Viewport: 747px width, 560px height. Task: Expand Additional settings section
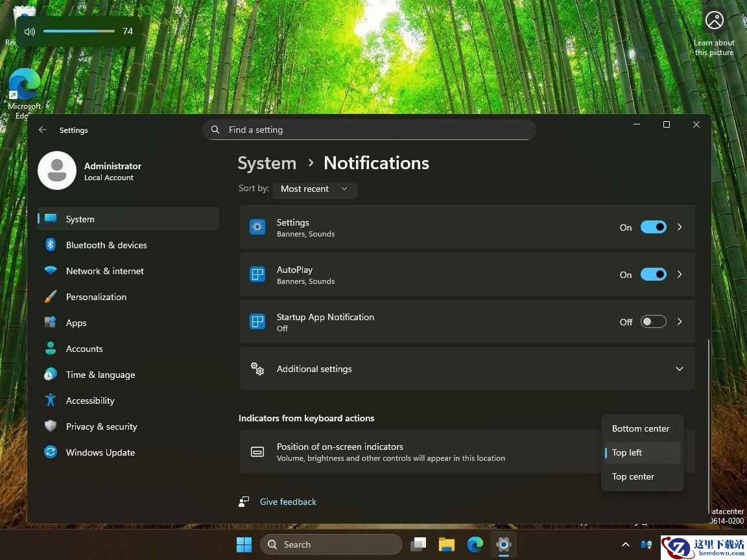click(680, 369)
